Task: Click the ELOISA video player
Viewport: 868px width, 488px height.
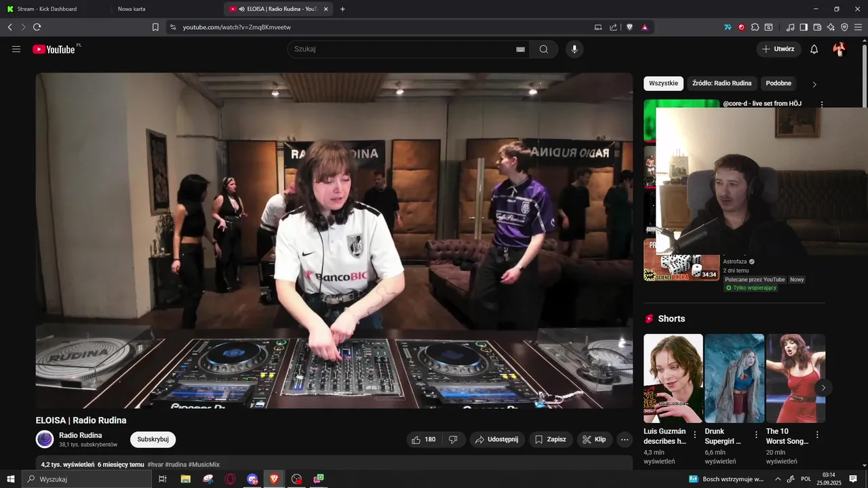Action: pyautogui.click(x=334, y=241)
